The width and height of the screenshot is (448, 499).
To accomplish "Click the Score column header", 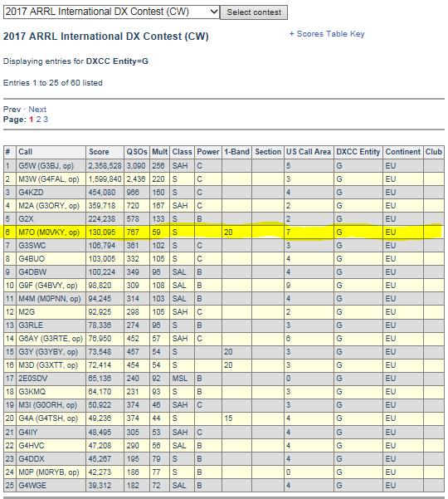I will pyautogui.click(x=99, y=152).
